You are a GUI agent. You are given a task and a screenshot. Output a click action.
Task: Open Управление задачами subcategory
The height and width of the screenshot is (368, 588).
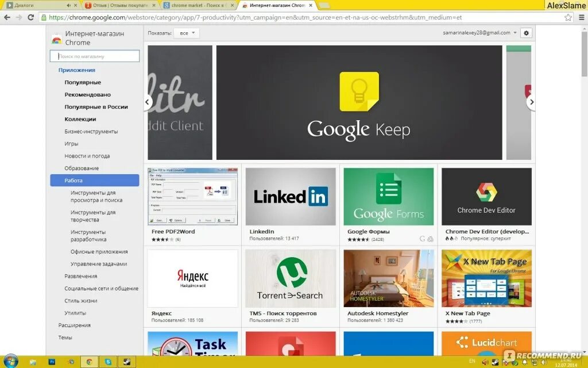(x=99, y=264)
